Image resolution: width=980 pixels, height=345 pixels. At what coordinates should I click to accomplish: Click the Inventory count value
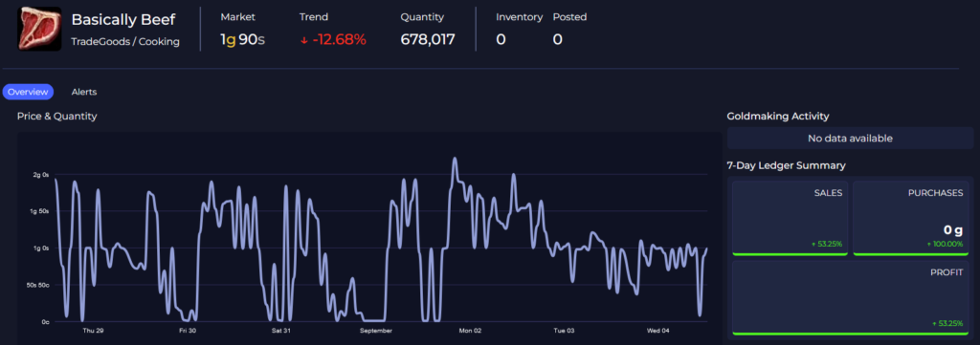click(501, 40)
